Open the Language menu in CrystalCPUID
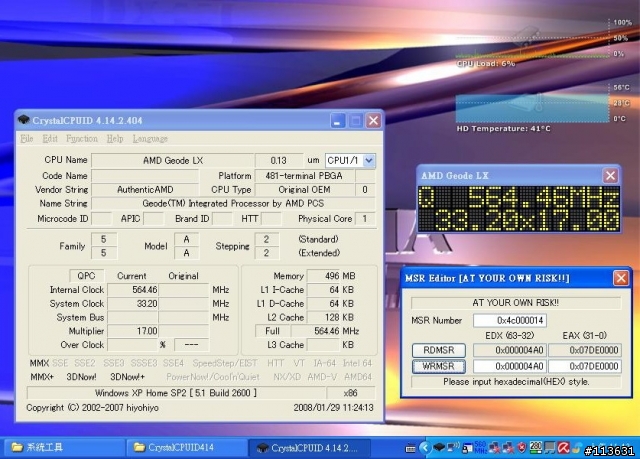640x459 pixels. click(x=150, y=139)
